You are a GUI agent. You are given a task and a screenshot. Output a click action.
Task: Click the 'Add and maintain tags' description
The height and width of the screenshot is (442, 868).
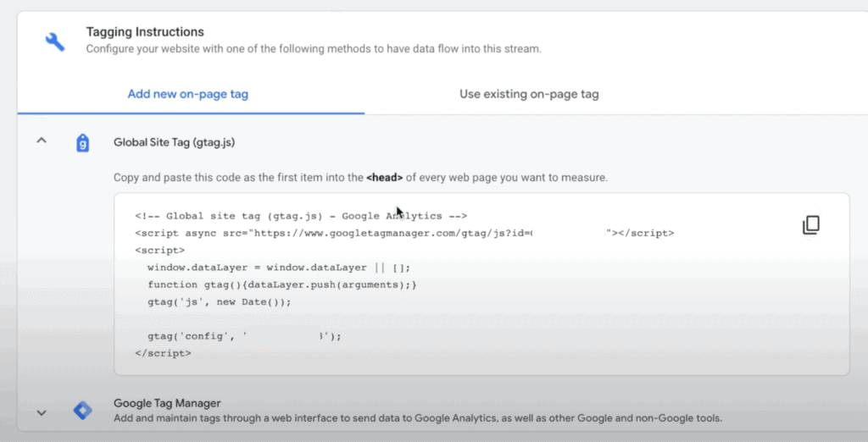(x=418, y=417)
